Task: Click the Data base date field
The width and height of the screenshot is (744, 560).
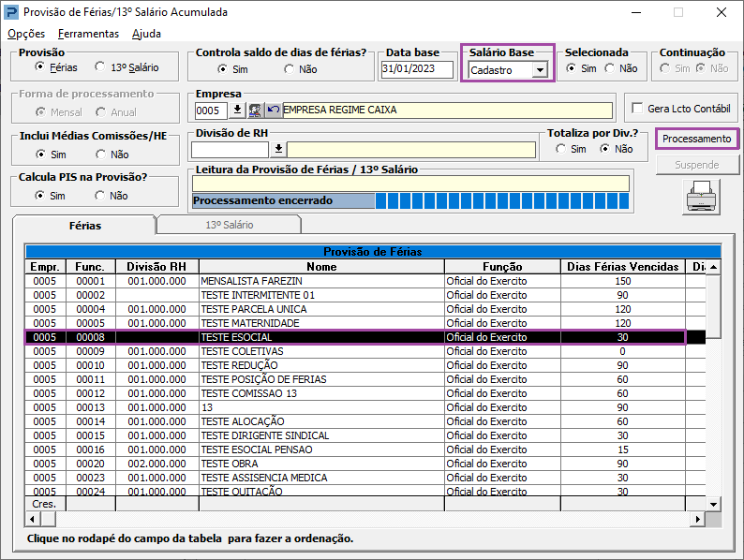Action: (417, 68)
